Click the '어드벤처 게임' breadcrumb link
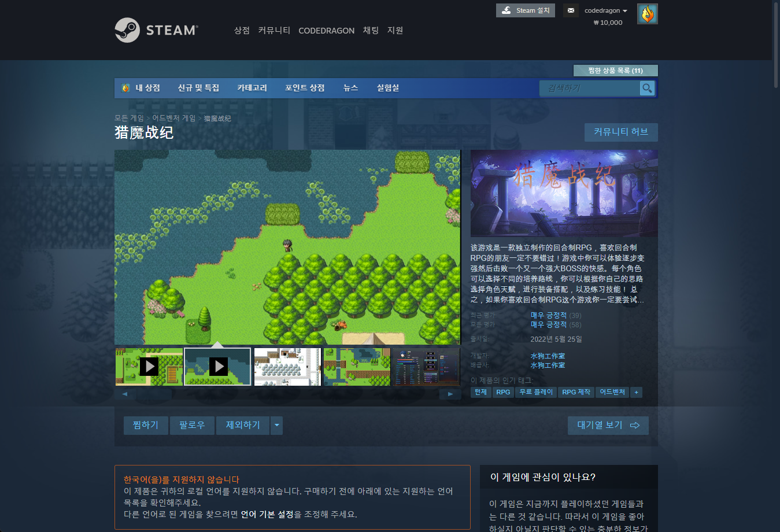Viewport: 780px width, 532px height. [173, 118]
